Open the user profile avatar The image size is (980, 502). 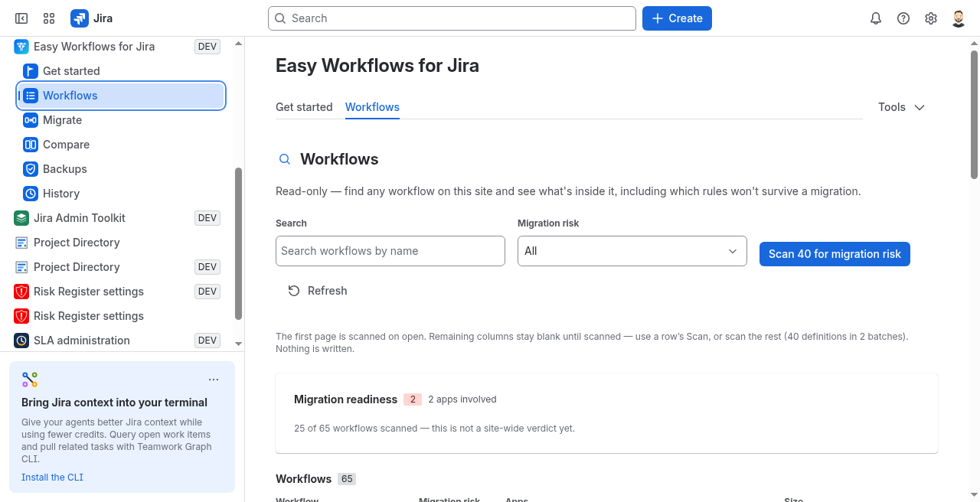point(959,18)
